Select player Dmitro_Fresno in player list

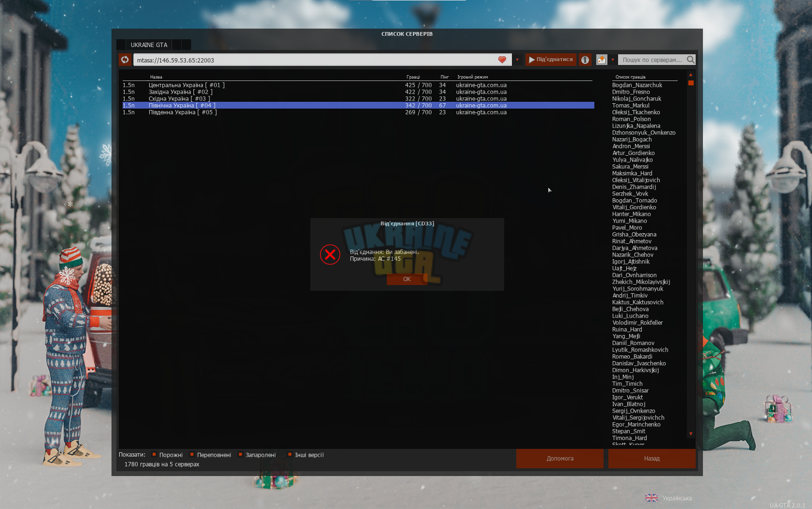point(631,92)
